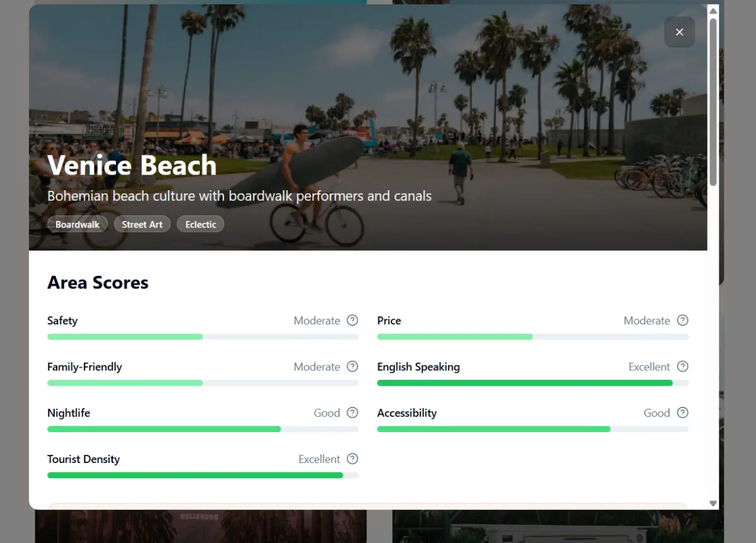The height and width of the screenshot is (543, 756).
Task: Click the Safety score progress bar
Action: 202,337
